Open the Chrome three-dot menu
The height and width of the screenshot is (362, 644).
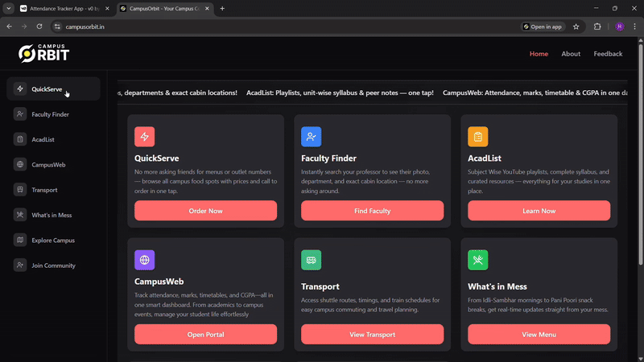click(634, 27)
